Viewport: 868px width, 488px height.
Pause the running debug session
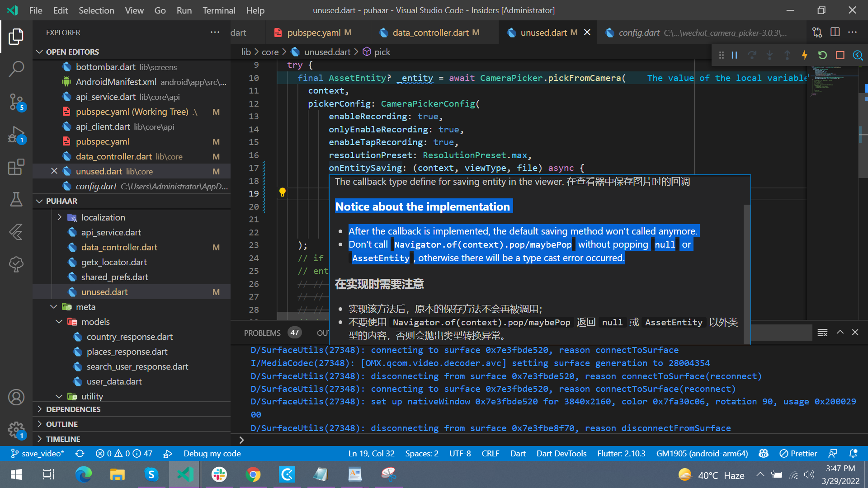pyautogui.click(x=734, y=55)
